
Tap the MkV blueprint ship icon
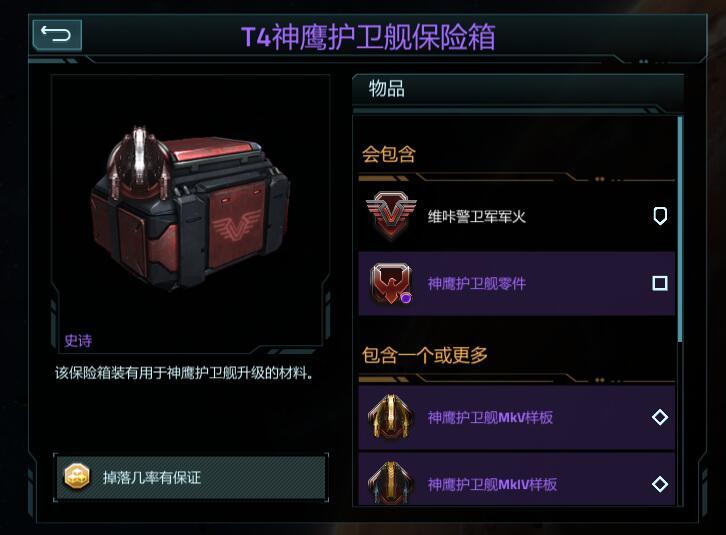tap(391, 417)
